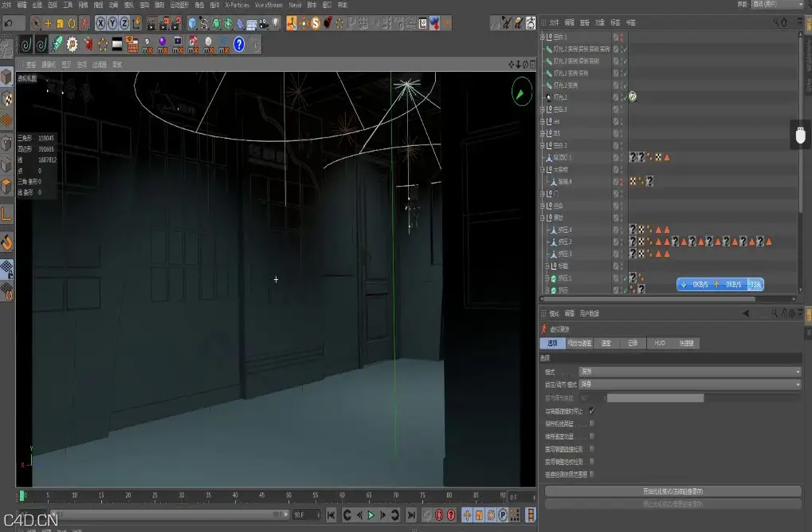Click the grey slider in attributes
This screenshot has height=532, width=812.
click(655, 398)
